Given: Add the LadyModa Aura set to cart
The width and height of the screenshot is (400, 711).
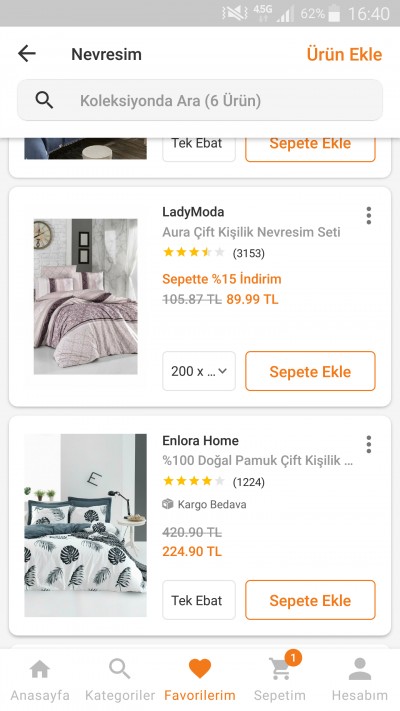Looking at the screenshot, I should point(310,371).
